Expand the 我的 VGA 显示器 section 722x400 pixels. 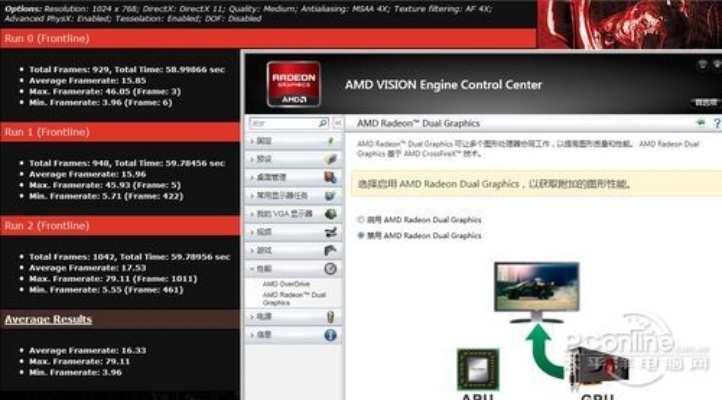[280, 214]
